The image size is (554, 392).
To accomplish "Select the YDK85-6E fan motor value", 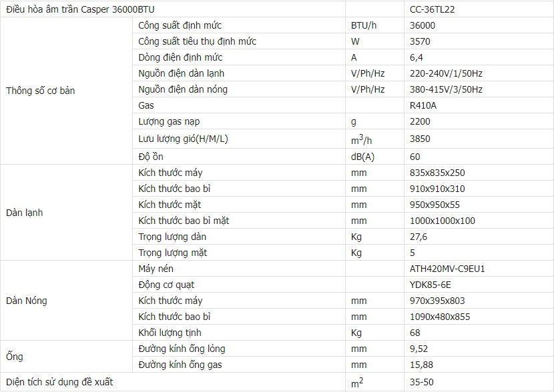I will 431,285.
